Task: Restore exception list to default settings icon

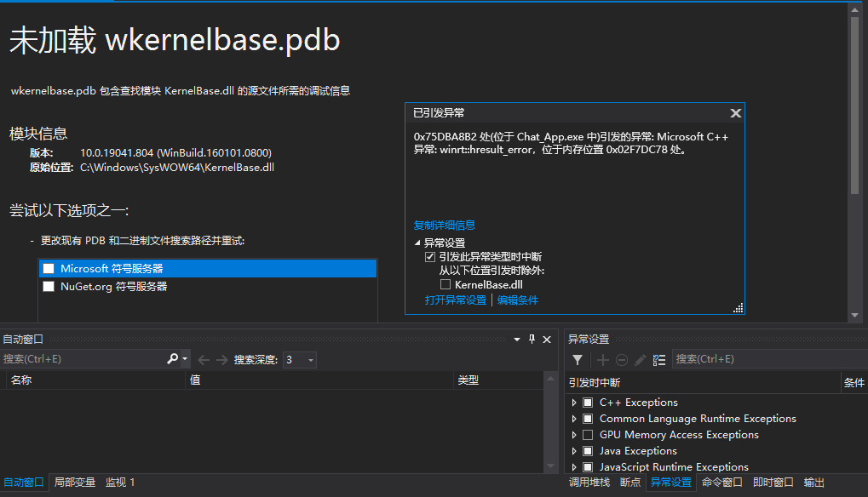Action: coord(658,360)
